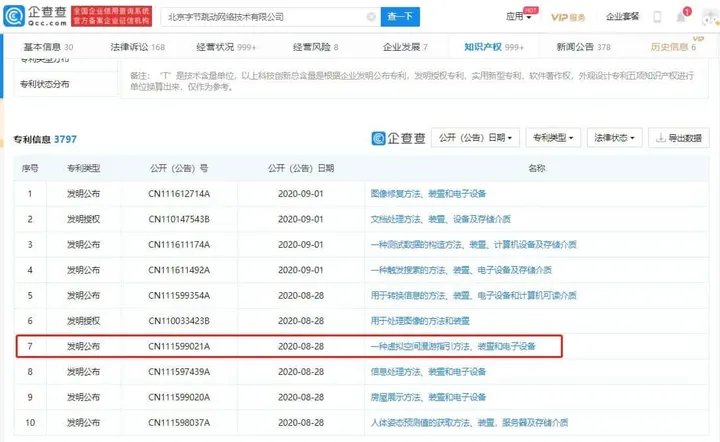Open patent 信息处理方法、装置和电子设备
This screenshot has width=720, height=442.
(428, 372)
